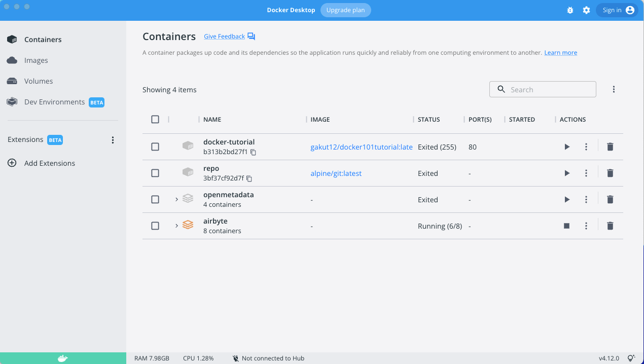Open more actions for airbyte row

click(586, 226)
